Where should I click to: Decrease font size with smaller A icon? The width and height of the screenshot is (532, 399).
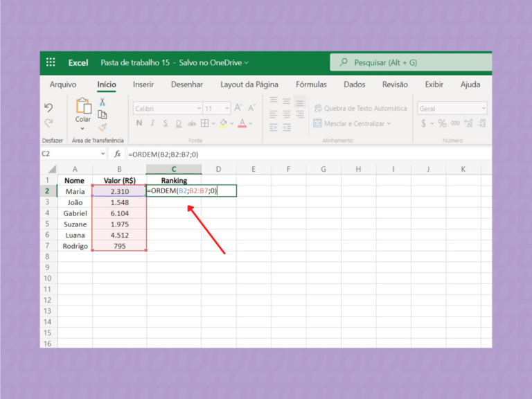click(251, 108)
